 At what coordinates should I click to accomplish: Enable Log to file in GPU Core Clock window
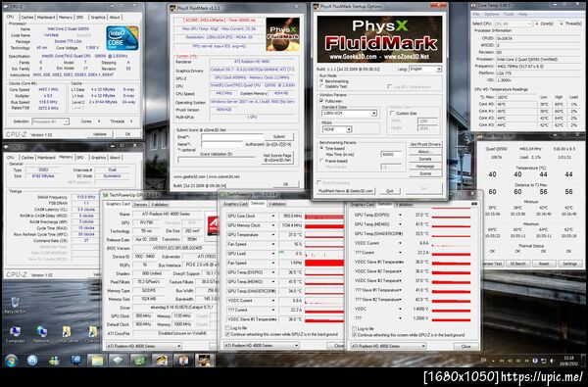(x=227, y=328)
